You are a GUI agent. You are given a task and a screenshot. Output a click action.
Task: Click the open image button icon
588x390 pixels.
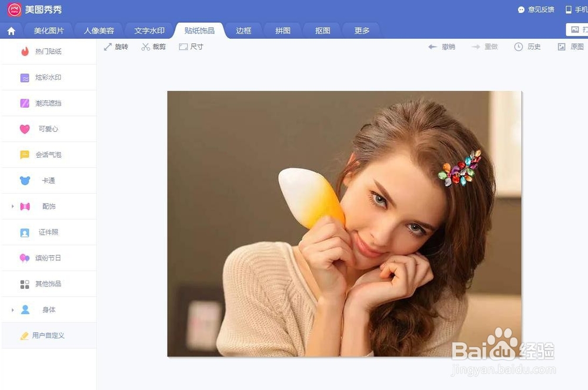tap(575, 29)
